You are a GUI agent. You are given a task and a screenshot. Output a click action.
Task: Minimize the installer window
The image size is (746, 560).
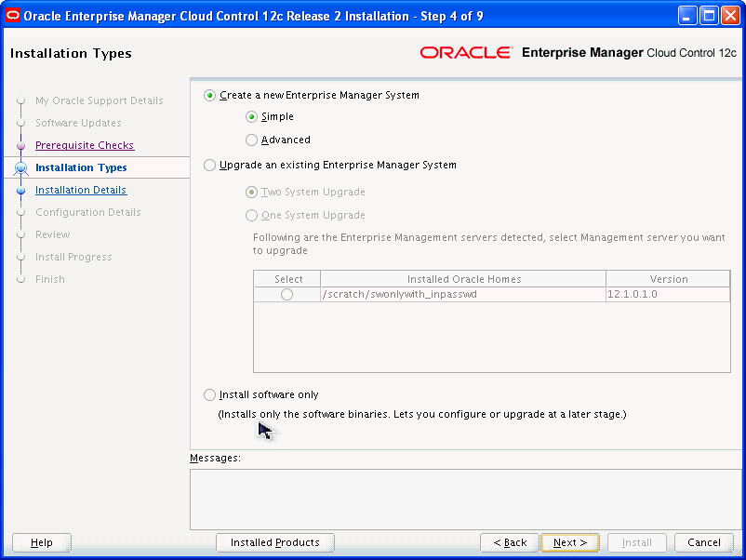click(686, 16)
